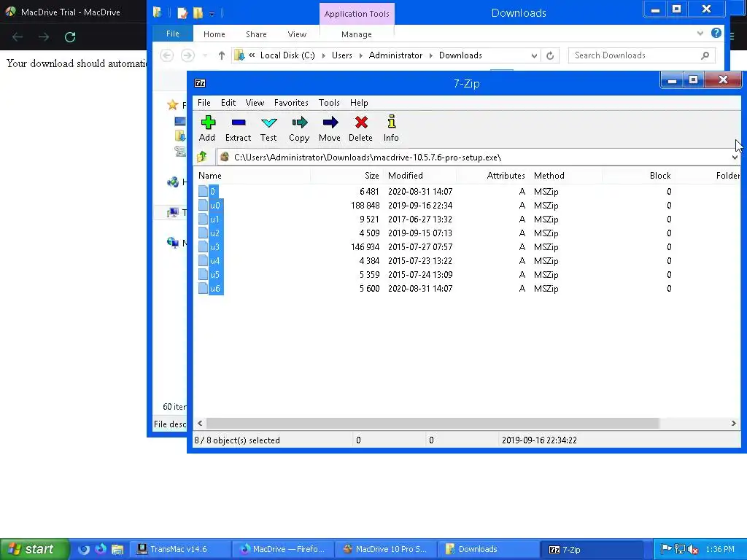Click the Users breadcrumb in Explorer

pyautogui.click(x=342, y=55)
